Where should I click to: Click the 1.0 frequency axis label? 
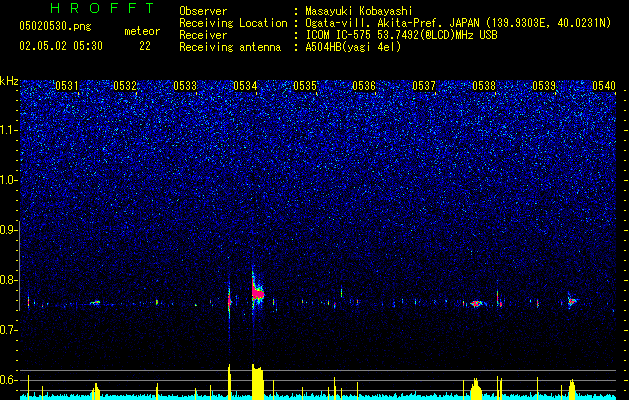pos(8,180)
